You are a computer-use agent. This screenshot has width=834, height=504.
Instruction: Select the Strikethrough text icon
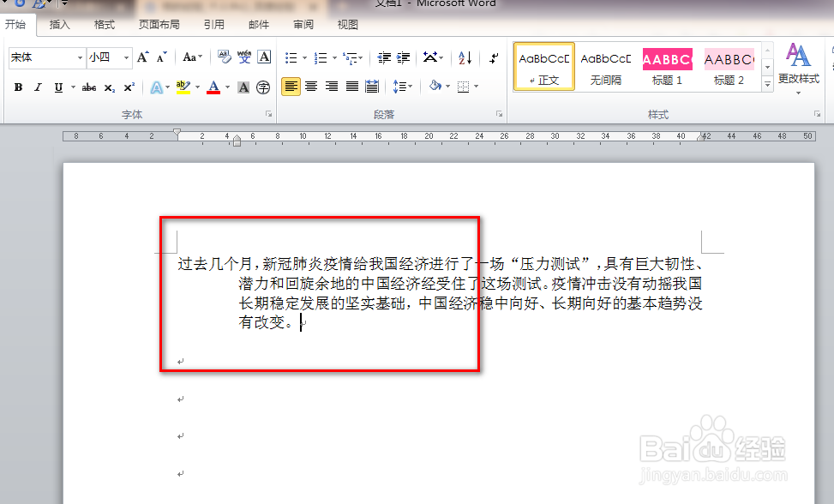click(x=89, y=87)
